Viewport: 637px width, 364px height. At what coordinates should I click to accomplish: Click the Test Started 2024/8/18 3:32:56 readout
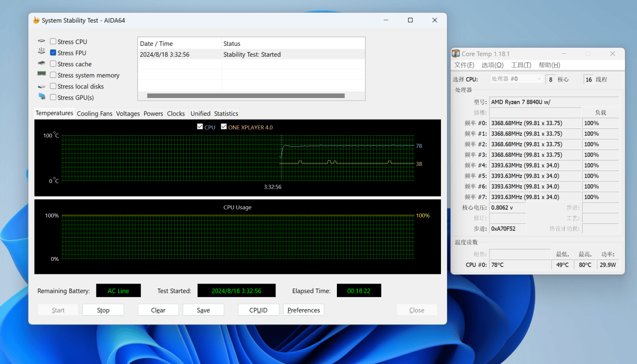pyautogui.click(x=236, y=291)
